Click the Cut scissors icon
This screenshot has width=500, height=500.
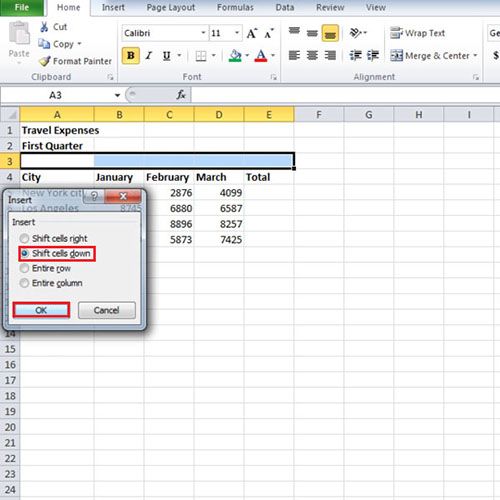44,27
